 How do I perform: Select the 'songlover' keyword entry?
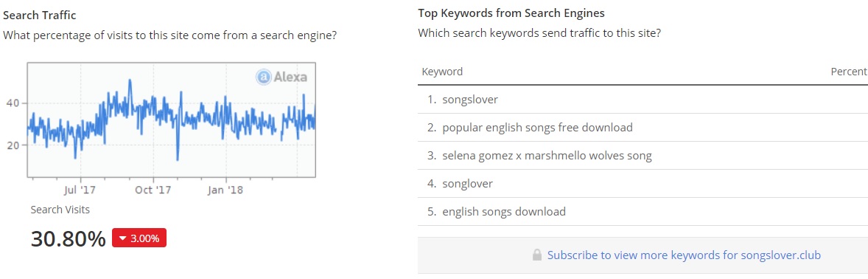click(x=467, y=184)
